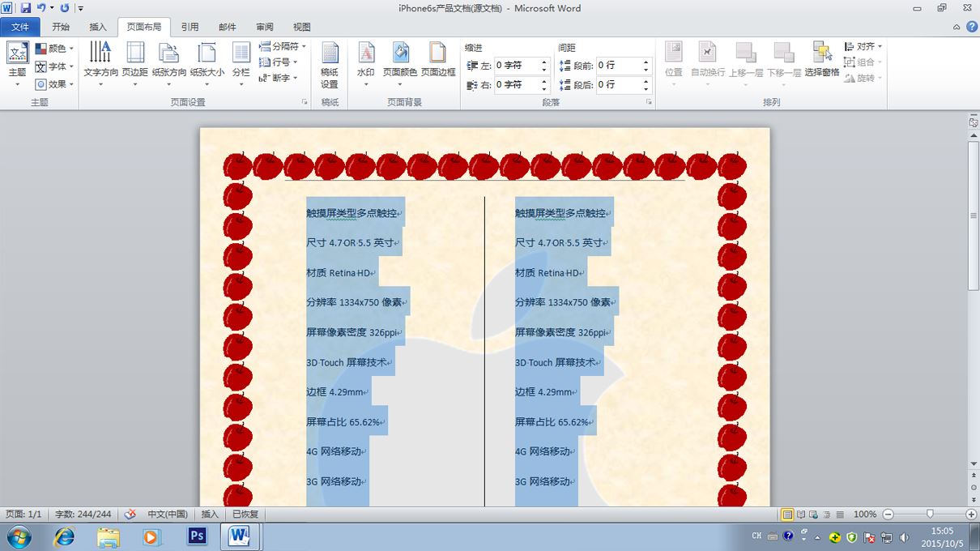This screenshot has height=551, width=980.
Task: Click vertical scrollbar down arrow
Action: coord(974,464)
